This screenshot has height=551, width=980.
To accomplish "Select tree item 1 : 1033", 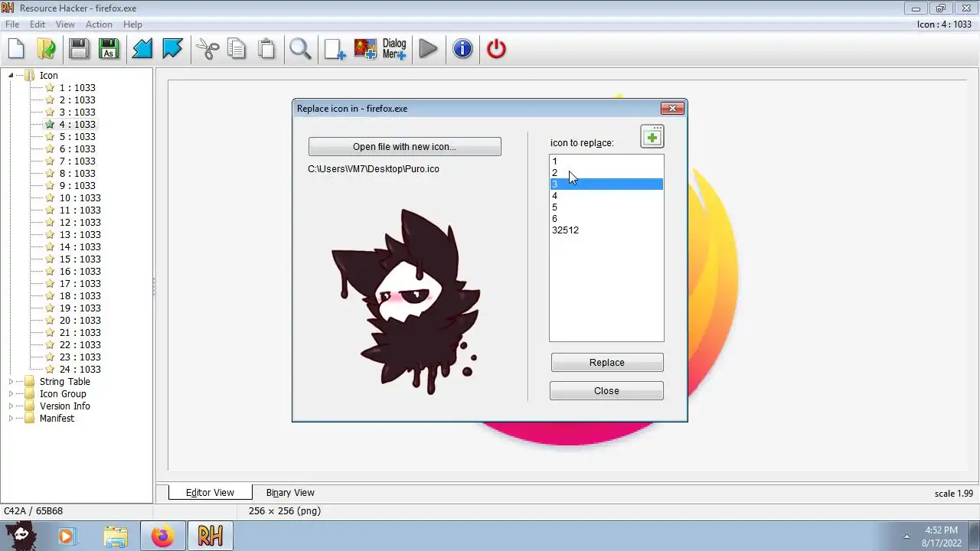I will tap(77, 87).
